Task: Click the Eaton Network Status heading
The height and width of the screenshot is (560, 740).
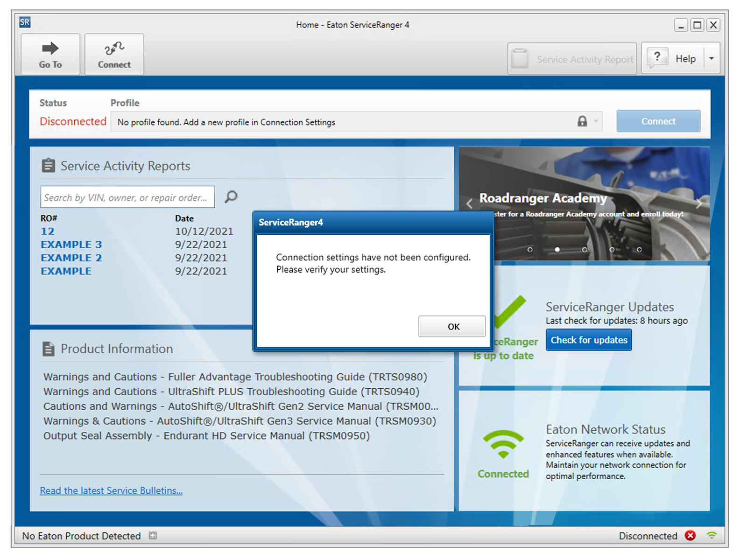Action: click(606, 429)
